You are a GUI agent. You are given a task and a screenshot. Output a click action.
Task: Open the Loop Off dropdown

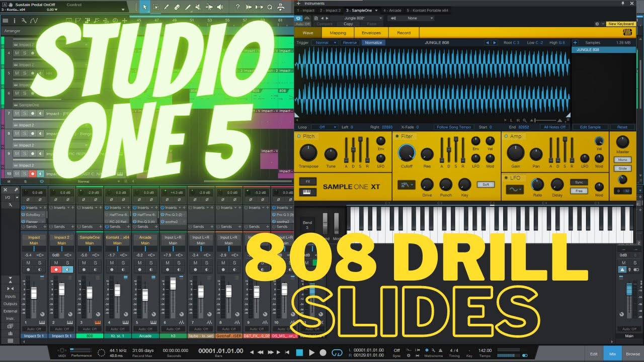click(x=325, y=127)
